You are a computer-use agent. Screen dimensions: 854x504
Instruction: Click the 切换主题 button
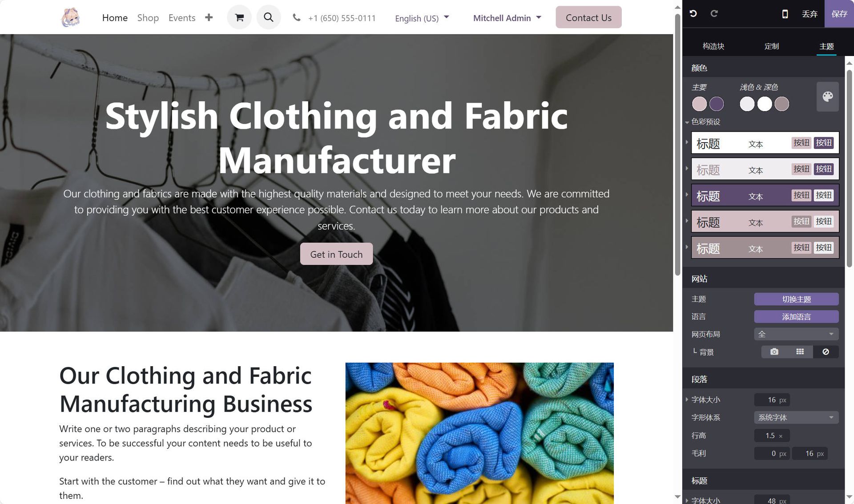click(796, 299)
